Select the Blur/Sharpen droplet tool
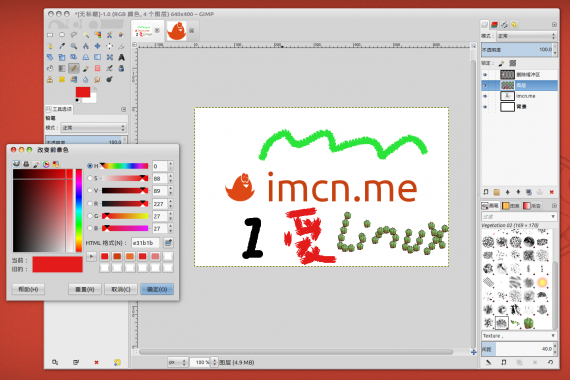The width and height of the screenshot is (570, 380). [x=86, y=79]
